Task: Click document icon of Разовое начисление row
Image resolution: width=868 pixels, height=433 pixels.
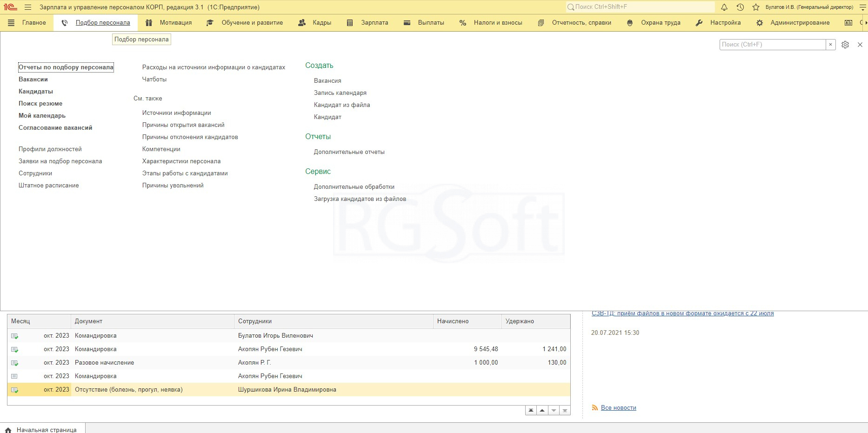Action: point(14,363)
